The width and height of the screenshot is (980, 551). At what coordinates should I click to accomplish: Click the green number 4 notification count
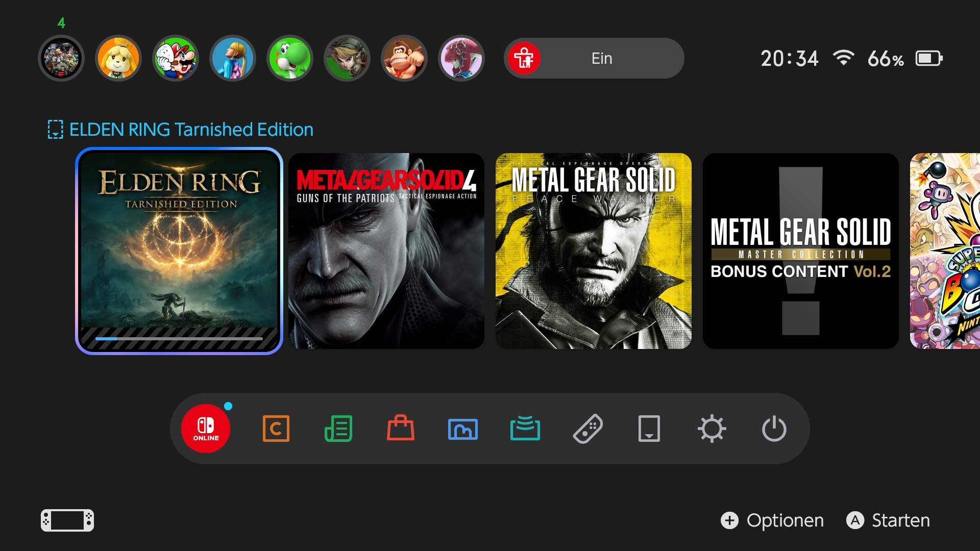(61, 23)
